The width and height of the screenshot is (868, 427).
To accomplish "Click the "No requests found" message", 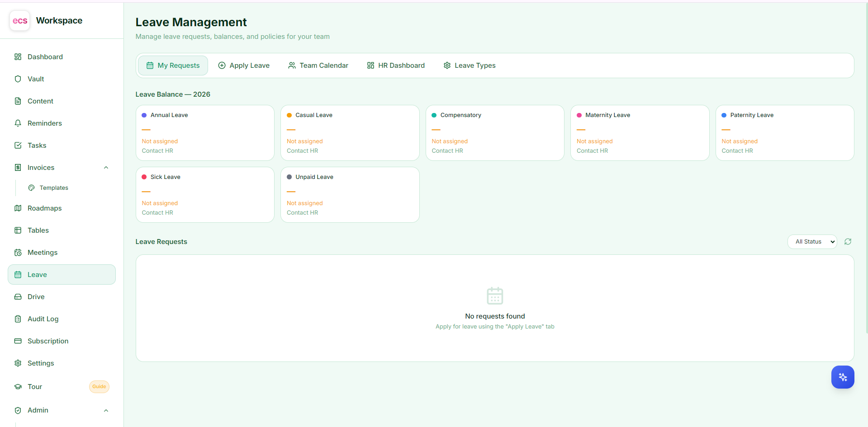I will [x=495, y=316].
